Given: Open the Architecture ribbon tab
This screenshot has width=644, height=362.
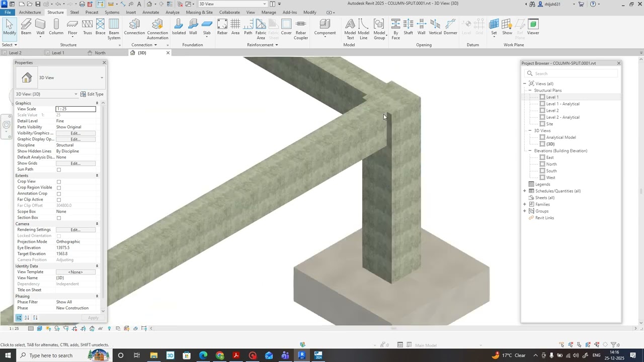Looking at the screenshot, I should tap(30, 12).
